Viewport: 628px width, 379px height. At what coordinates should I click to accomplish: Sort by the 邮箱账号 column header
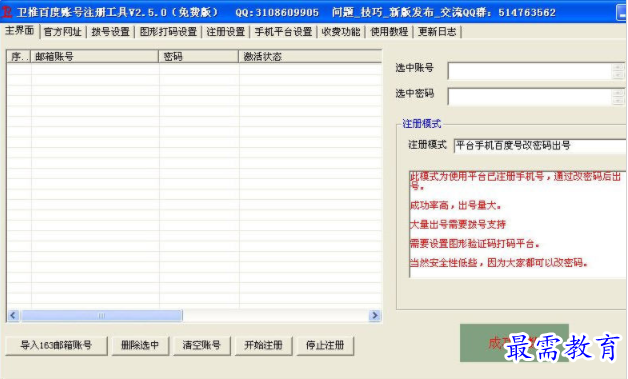click(x=95, y=56)
